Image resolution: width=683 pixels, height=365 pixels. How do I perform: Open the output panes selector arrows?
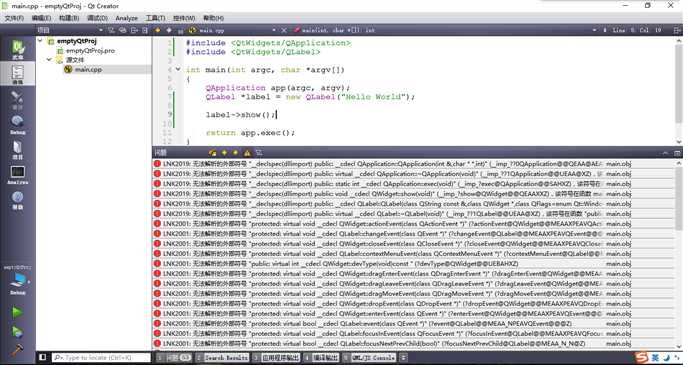403,358
